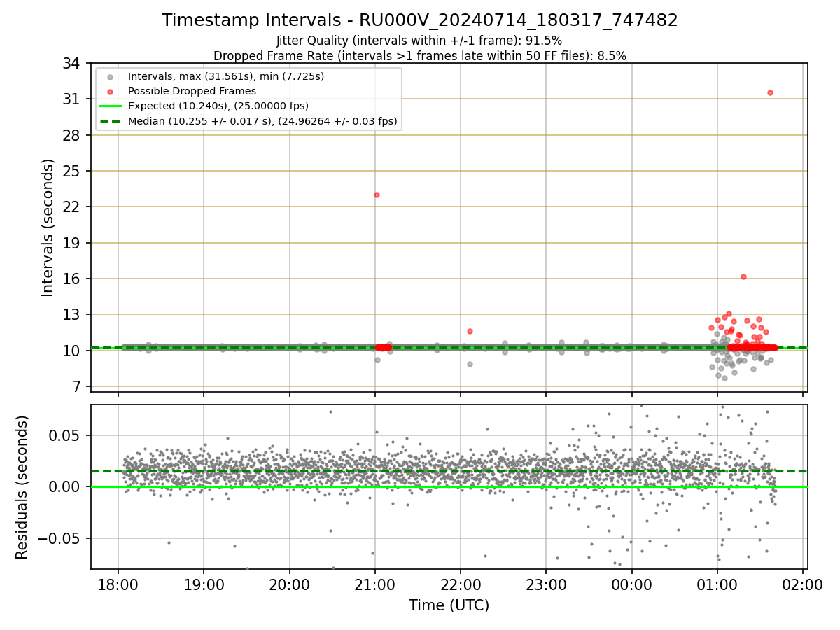Click legend entry 'Intervals, max (31.561s), min (7.725s)'
Screen dimensions: 840x630
[226, 76]
